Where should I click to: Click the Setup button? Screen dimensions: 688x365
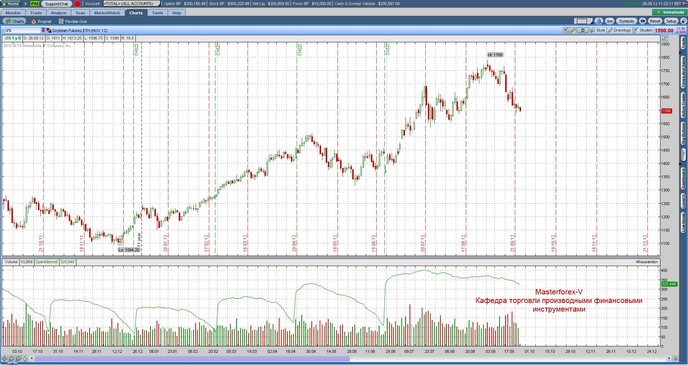click(671, 21)
